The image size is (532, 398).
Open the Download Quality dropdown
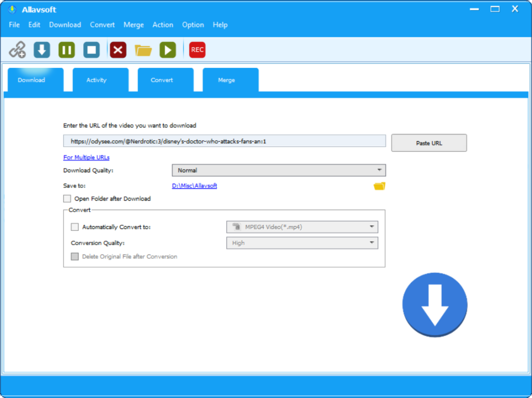point(380,170)
